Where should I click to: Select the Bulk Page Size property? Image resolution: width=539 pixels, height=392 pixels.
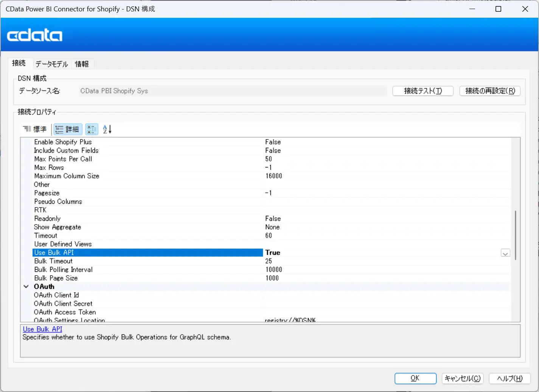[56, 278]
